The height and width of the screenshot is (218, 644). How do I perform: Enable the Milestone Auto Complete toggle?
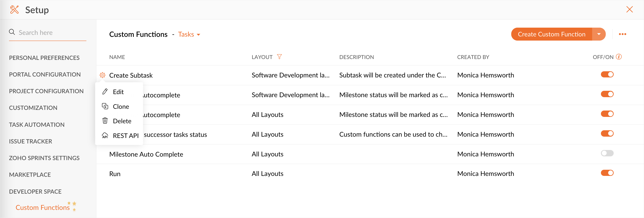(607, 153)
